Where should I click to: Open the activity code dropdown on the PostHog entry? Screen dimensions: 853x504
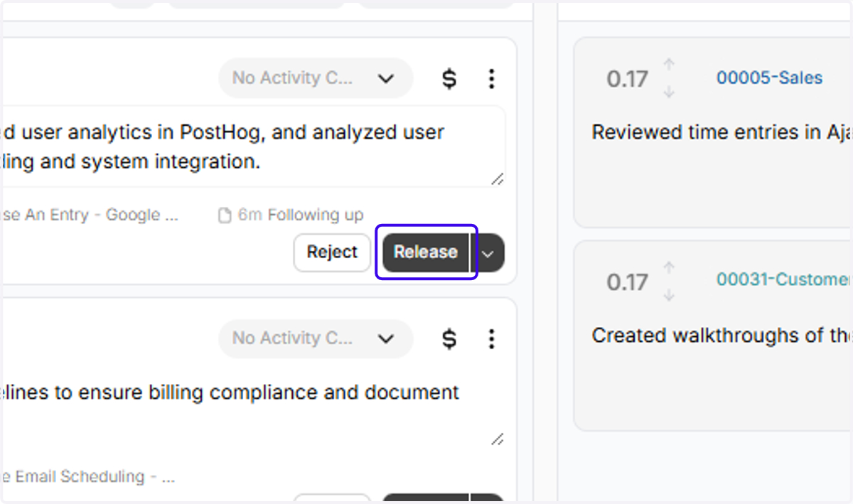[x=316, y=78]
